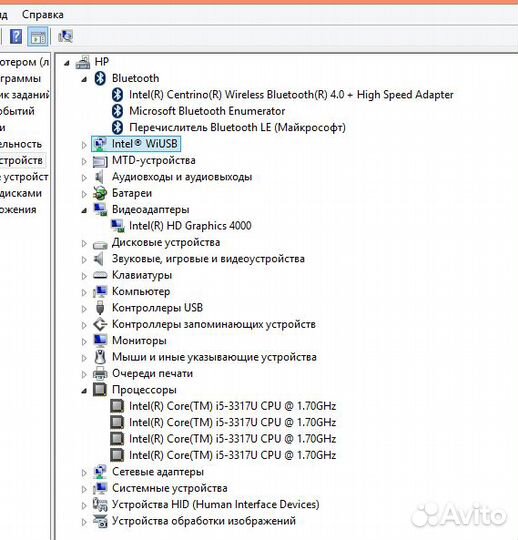The width and height of the screenshot is (518, 540).
Task: Select the first i5-3317U CPU entry
Action: click(x=232, y=406)
